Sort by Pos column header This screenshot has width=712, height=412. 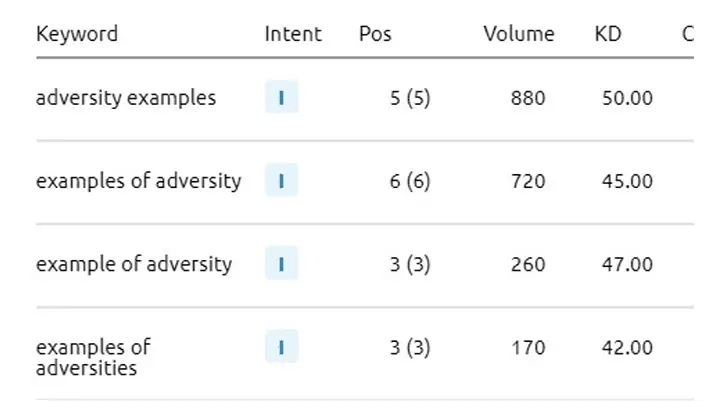[375, 34]
